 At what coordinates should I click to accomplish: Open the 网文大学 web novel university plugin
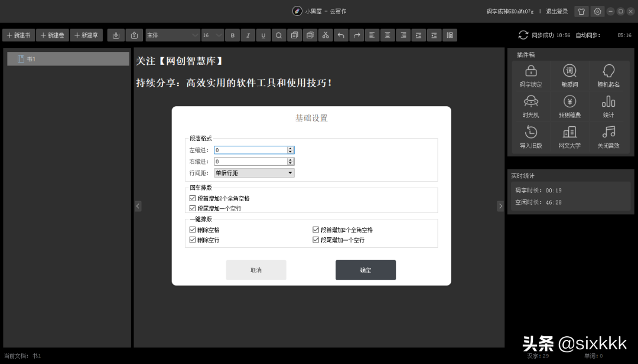569,137
